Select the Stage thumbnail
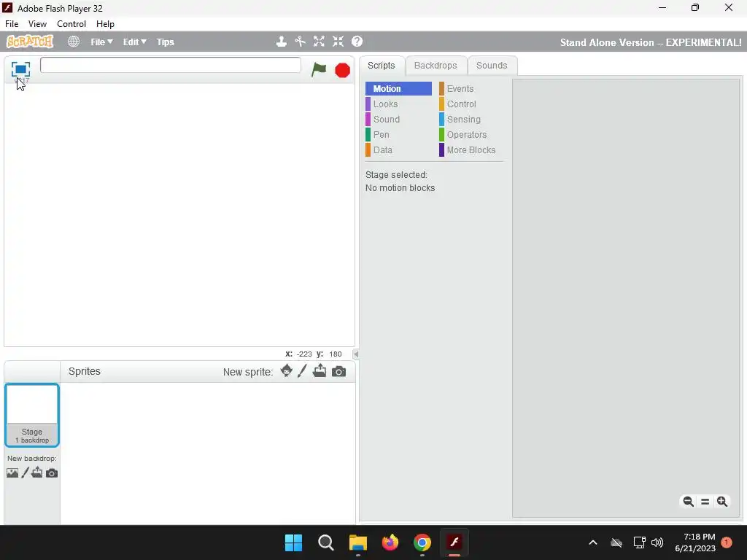Viewport: 747px width, 560px height. [32, 415]
